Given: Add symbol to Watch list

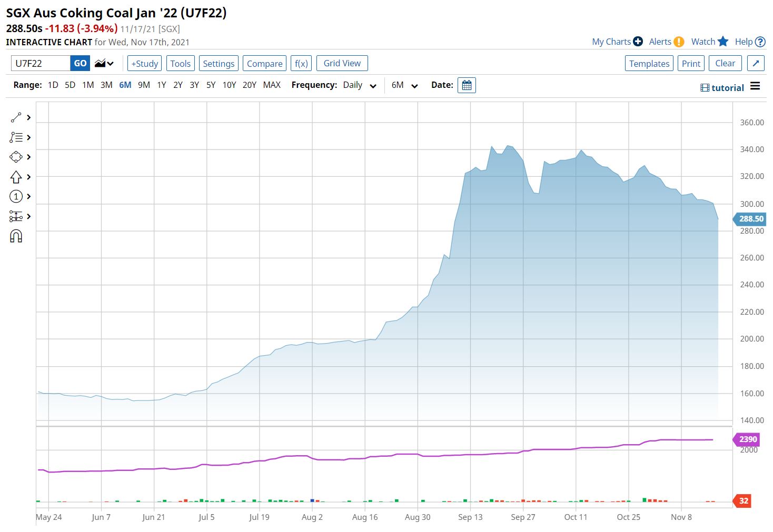Looking at the screenshot, I should point(709,42).
